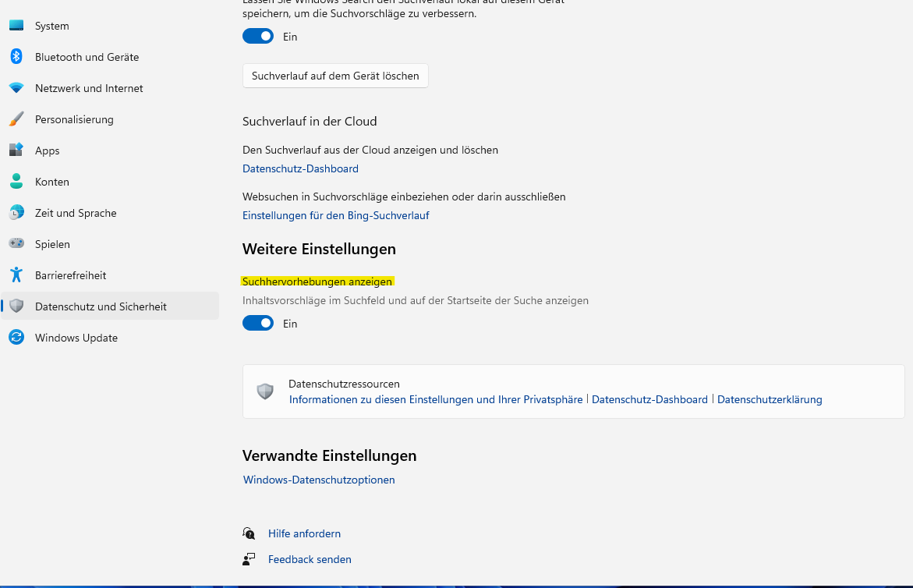Click the Apps icon in the sidebar

(16, 150)
